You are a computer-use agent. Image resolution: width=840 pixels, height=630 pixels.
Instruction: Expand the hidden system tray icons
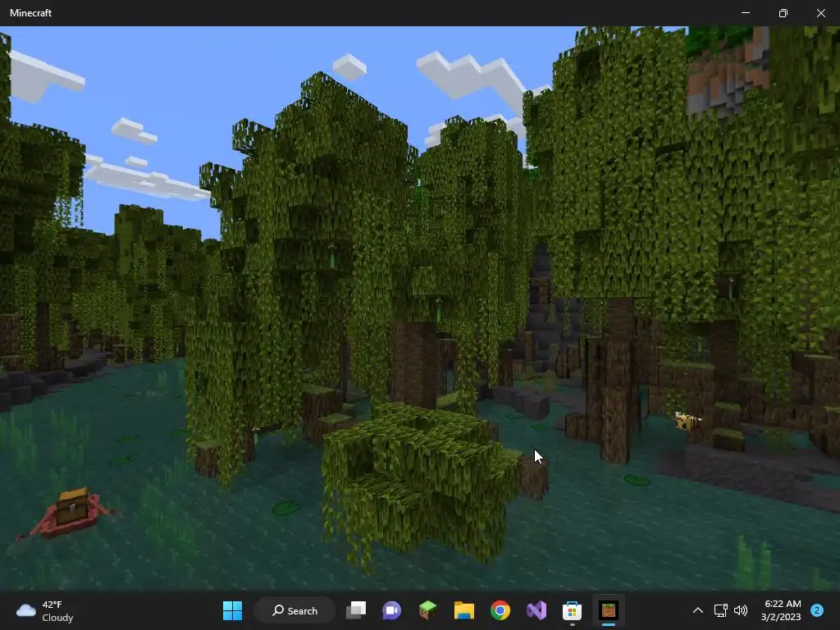(x=698, y=610)
